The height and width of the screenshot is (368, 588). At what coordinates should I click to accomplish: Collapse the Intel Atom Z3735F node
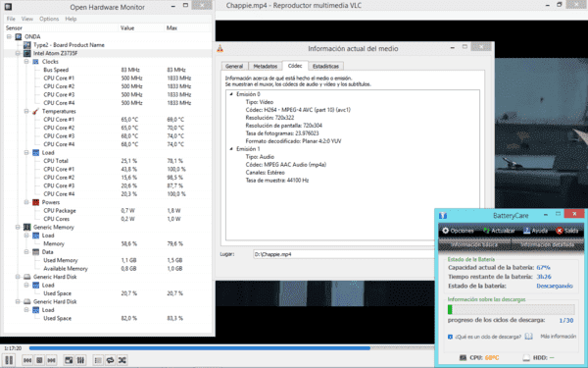[x=18, y=53]
